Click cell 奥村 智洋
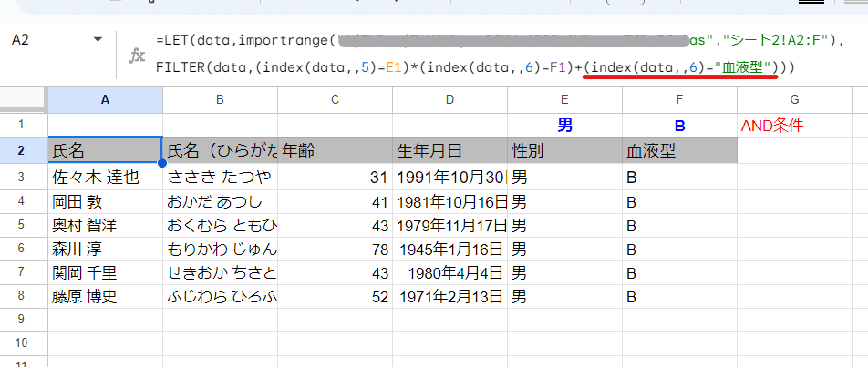This screenshot has width=868, height=367. (x=105, y=226)
